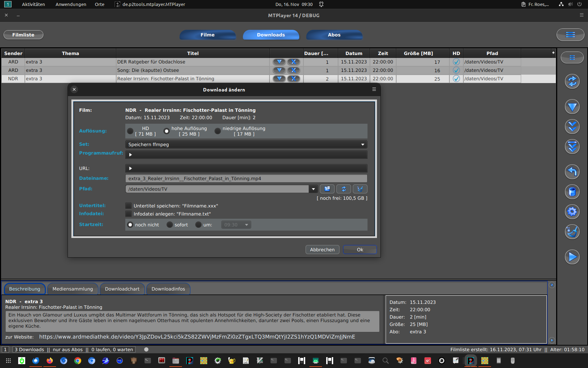588x368 pixels.
Task: Select the hohe Auflösung radio button
Action: pos(167,131)
